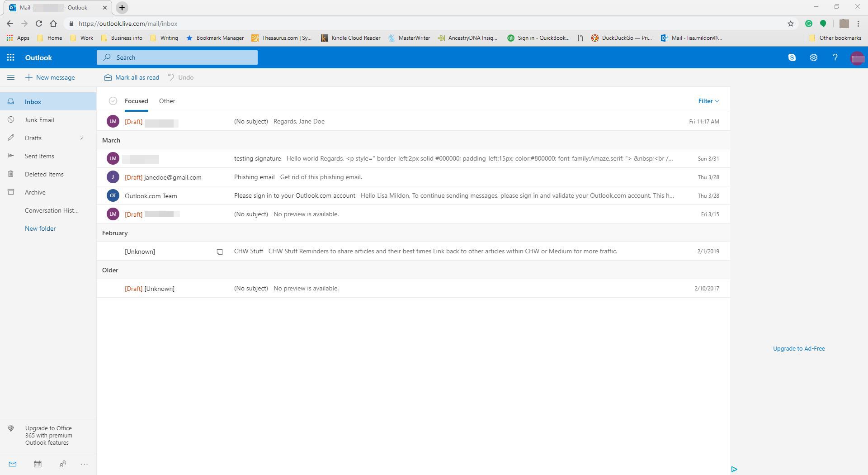Viewport: 868px width, 475px height.
Task: Open Bookmark Manager shortcut
Action: pyautogui.click(x=215, y=38)
